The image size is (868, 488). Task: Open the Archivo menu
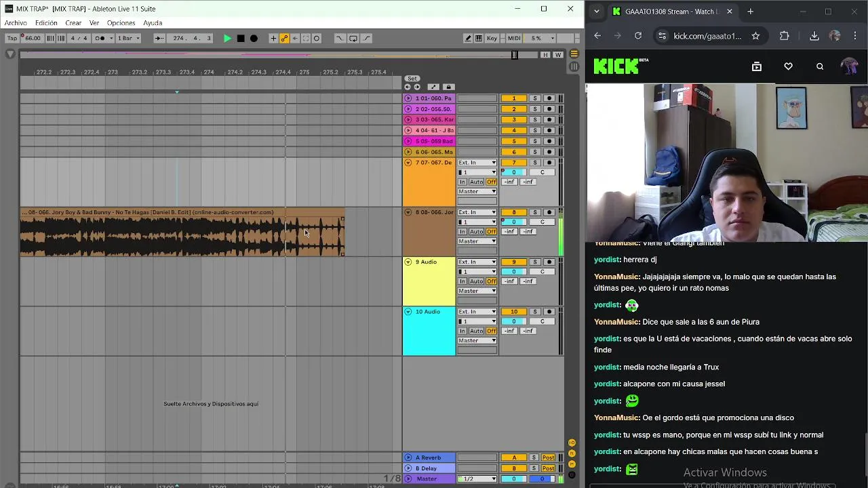16,23
